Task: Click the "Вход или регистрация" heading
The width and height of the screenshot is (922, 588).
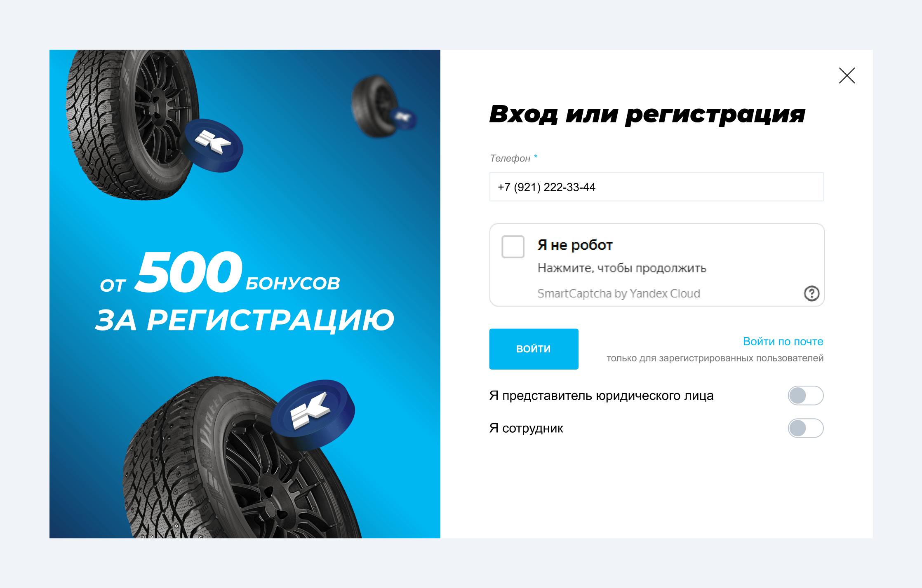Action: (x=647, y=114)
